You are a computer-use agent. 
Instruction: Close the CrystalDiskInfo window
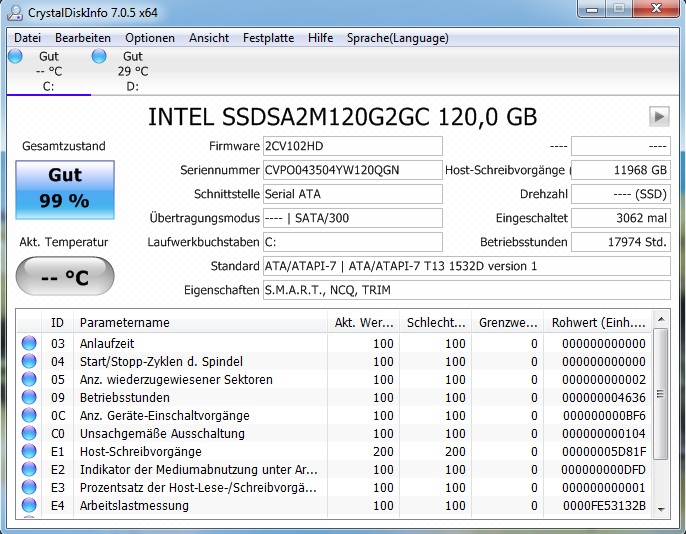point(655,8)
